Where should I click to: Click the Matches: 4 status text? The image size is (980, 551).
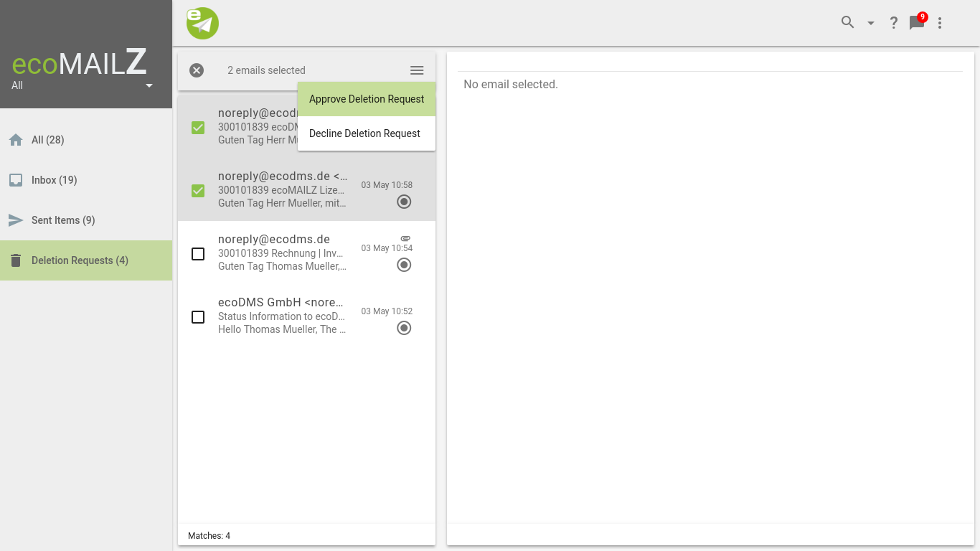(209, 536)
